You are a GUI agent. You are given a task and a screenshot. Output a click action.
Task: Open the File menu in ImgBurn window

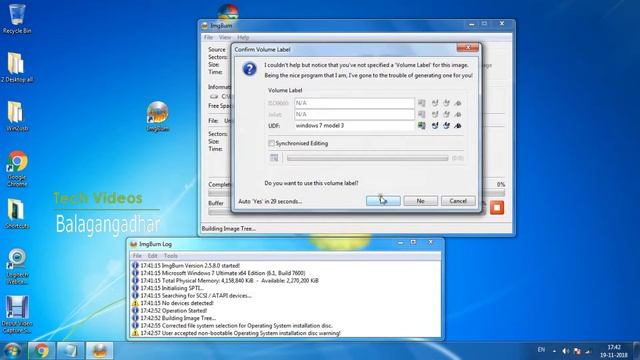tap(208, 37)
